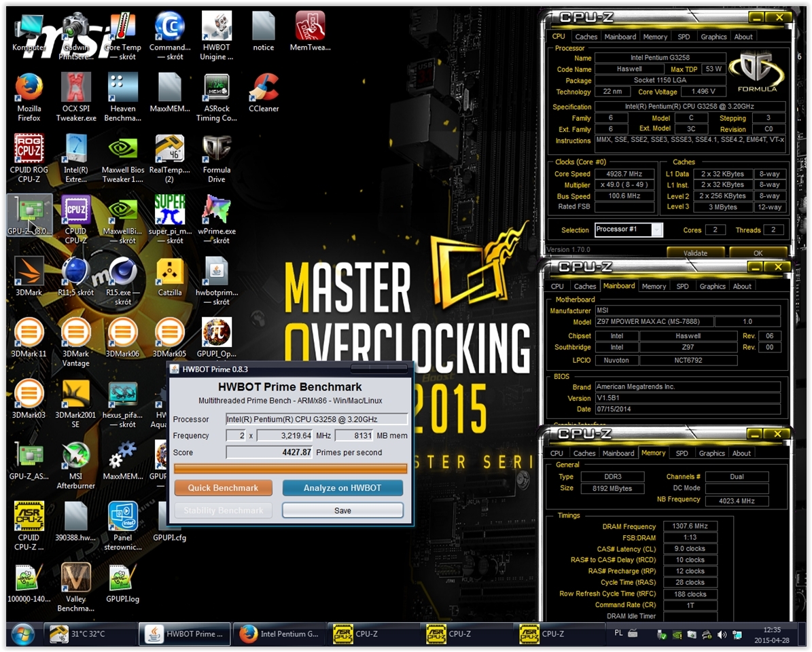Click volume speaker icon in system tray
This screenshot has width=812, height=652.
point(722,634)
